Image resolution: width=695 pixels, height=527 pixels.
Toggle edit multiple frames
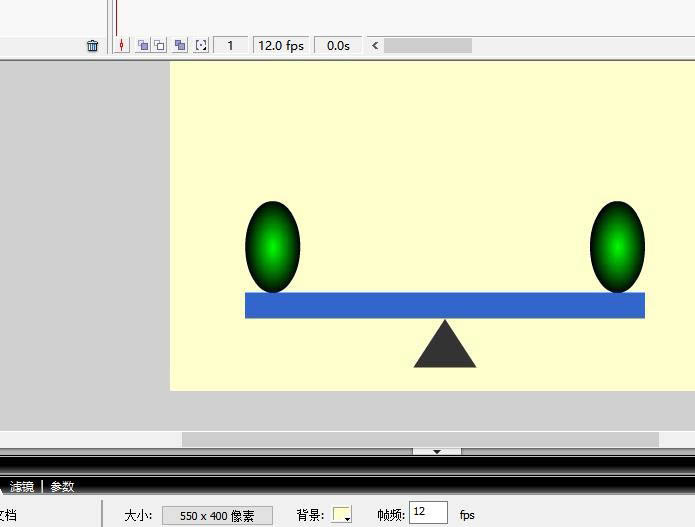click(x=180, y=46)
